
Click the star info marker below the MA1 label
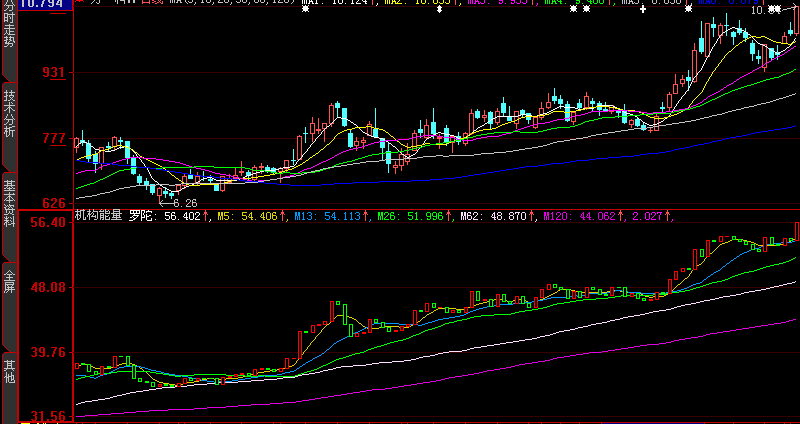point(305,9)
